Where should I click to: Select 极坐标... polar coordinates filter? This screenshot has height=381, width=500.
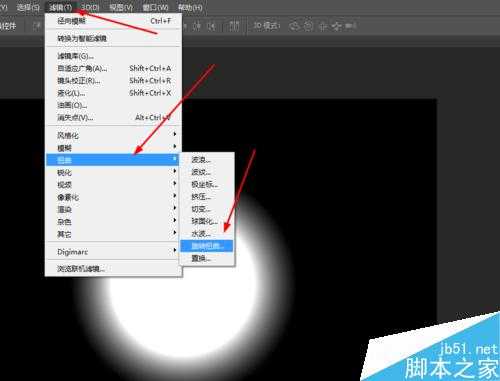tap(207, 184)
